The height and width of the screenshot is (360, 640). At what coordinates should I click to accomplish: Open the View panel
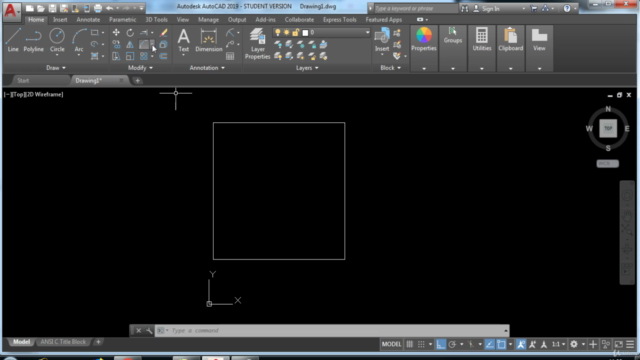539,48
